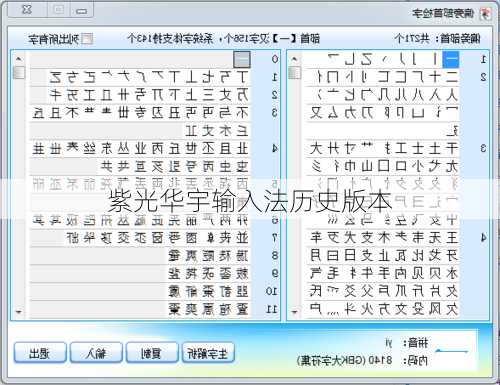The width and height of the screenshot is (500, 385).
Task: Click the character list scrollbar thumb
Action: click(x=19, y=72)
